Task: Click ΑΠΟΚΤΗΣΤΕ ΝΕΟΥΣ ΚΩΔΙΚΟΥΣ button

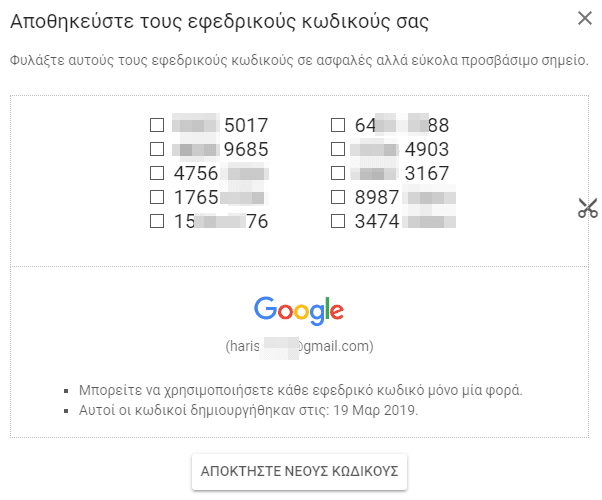Action: pos(299,472)
